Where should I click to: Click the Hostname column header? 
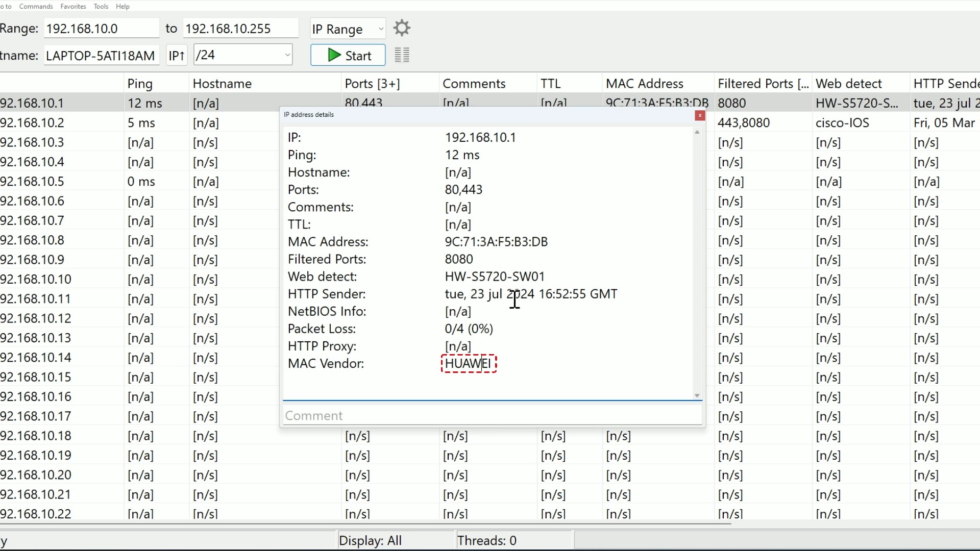point(222,83)
